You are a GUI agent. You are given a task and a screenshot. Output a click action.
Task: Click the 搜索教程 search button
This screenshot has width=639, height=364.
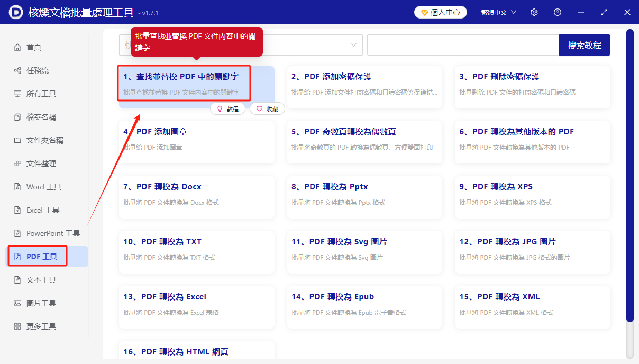[584, 45]
